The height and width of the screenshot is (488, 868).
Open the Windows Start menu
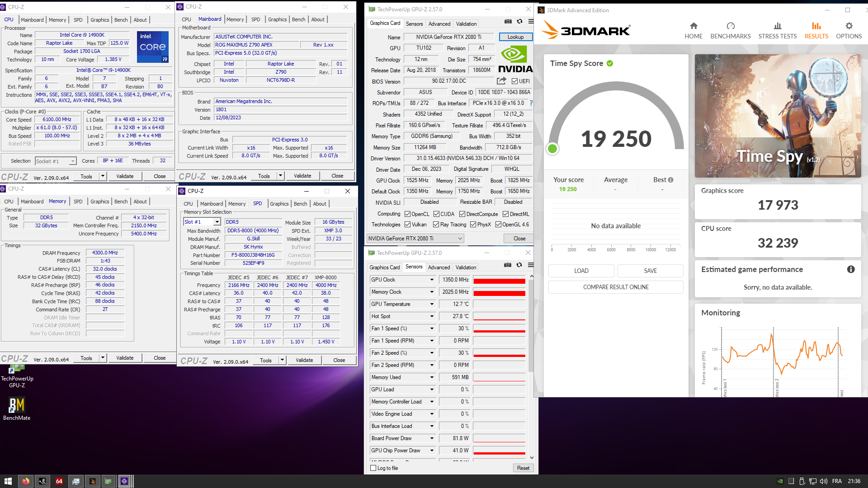coord(8,481)
